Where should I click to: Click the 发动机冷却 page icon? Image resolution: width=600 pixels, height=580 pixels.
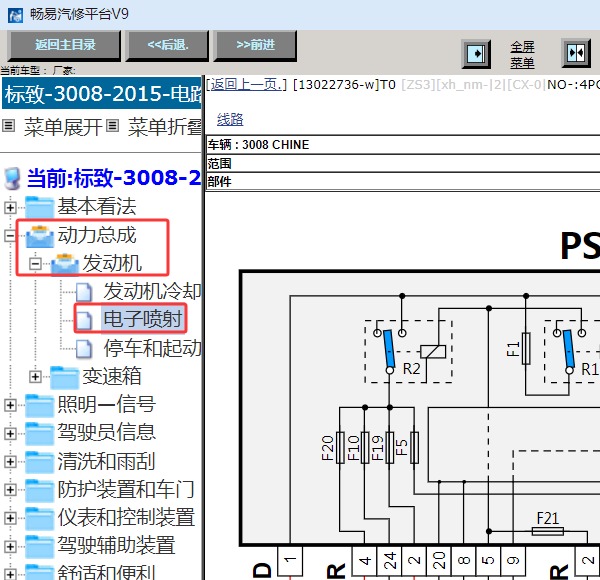point(84,292)
